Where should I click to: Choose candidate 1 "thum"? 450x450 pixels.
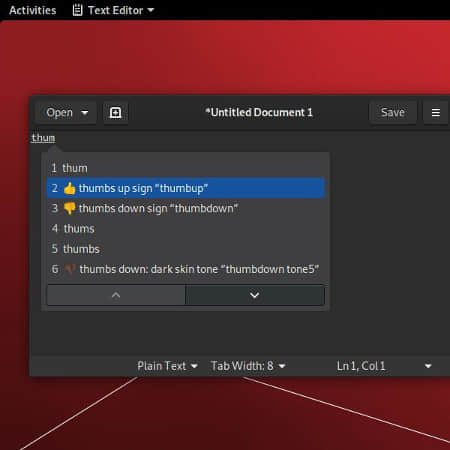(185, 168)
